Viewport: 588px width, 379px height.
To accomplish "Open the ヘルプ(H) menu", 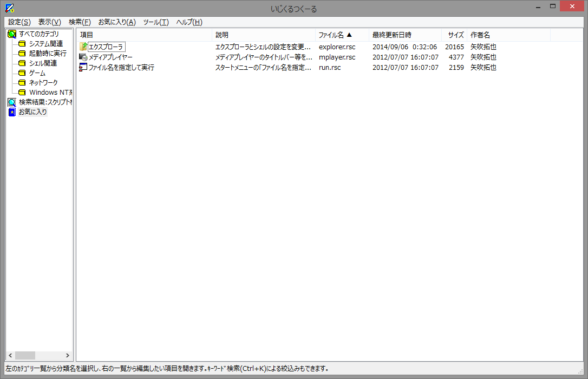I will [x=190, y=22].
